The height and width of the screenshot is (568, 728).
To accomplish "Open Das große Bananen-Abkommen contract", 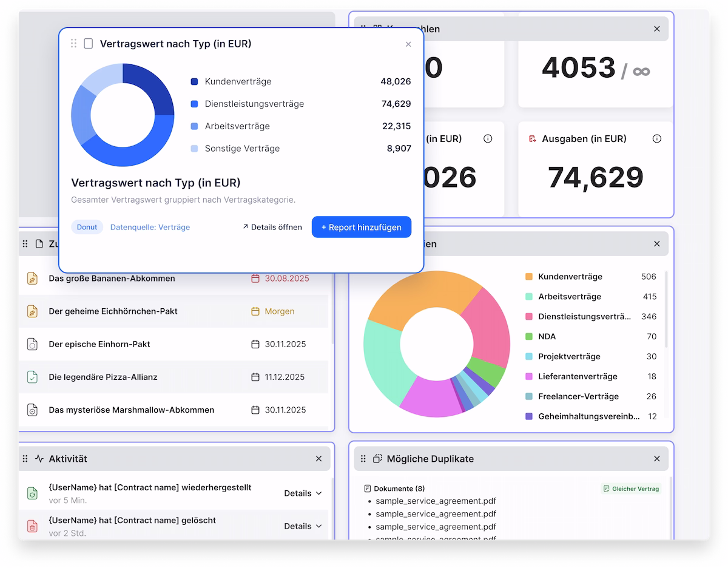I will pyautogui.click(x=112, y=279).
